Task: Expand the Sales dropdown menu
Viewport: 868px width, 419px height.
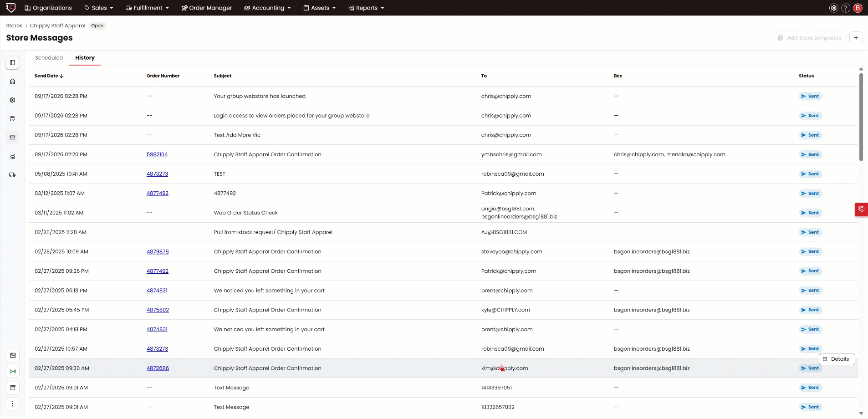Action: pos(99,8)
